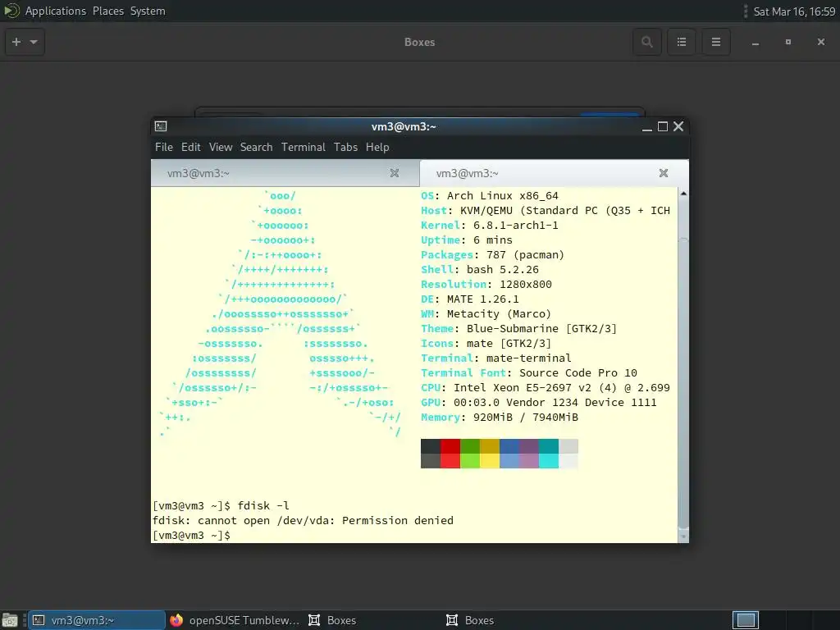The height and width of the screenshot is (630, 840).
Task: Maximize the Boxes window
Action: [788, 42]
